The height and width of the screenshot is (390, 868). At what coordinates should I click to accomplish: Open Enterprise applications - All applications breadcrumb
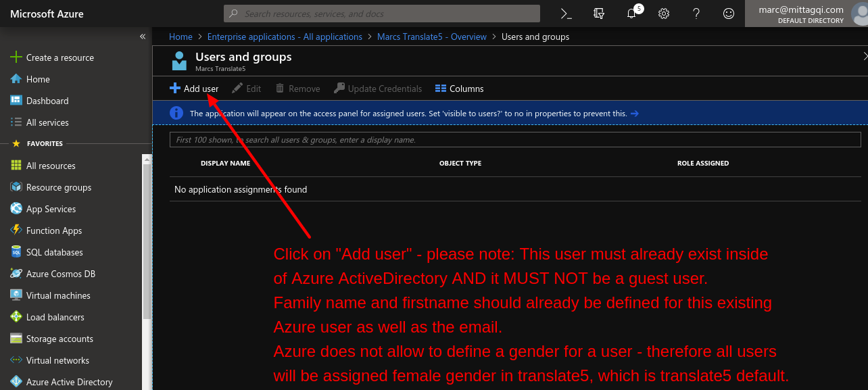click(x=285, y=36)
